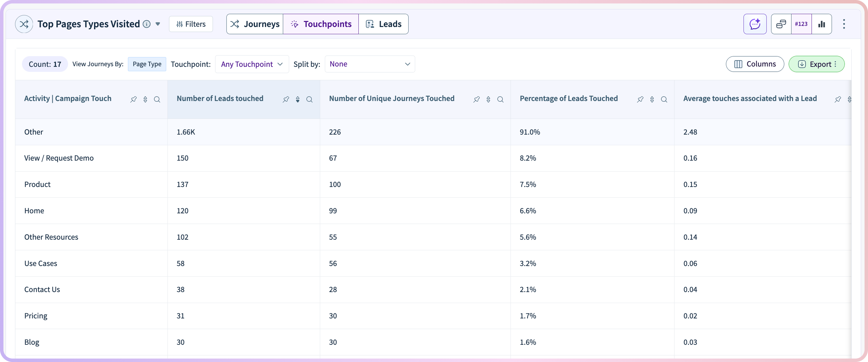Expand the report title dropdown arrow

[158, 24]
